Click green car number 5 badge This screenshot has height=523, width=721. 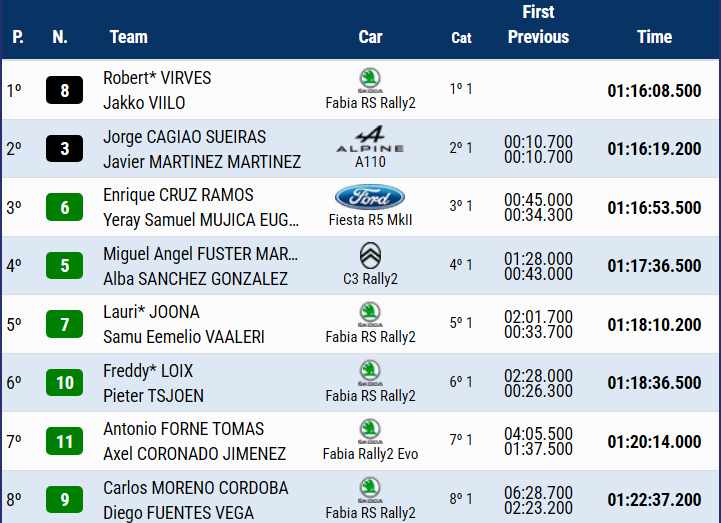(x=65, y=266)
